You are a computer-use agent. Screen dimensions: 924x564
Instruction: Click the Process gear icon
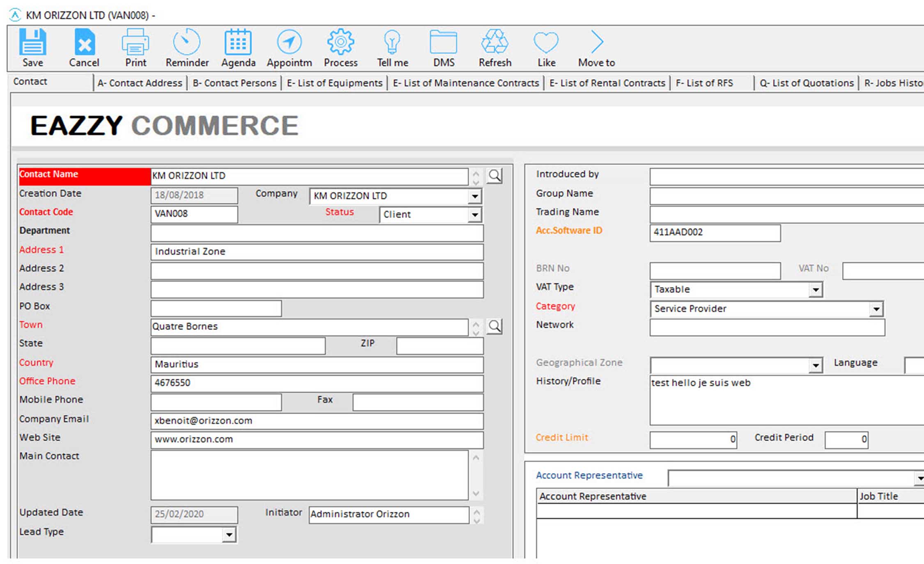pos(340,41)
